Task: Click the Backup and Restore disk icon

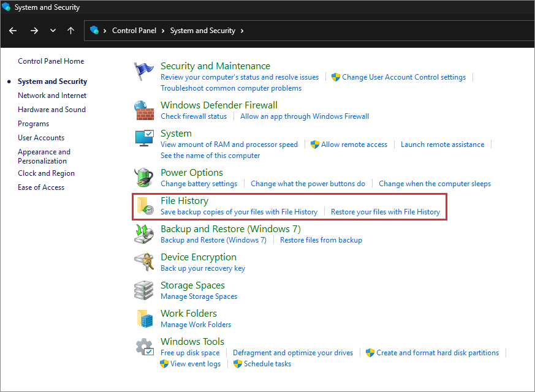Action: [144, 234]
